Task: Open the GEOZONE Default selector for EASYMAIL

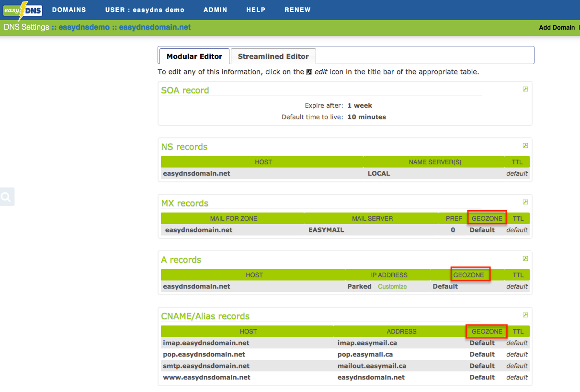Action: coord(482,230)
